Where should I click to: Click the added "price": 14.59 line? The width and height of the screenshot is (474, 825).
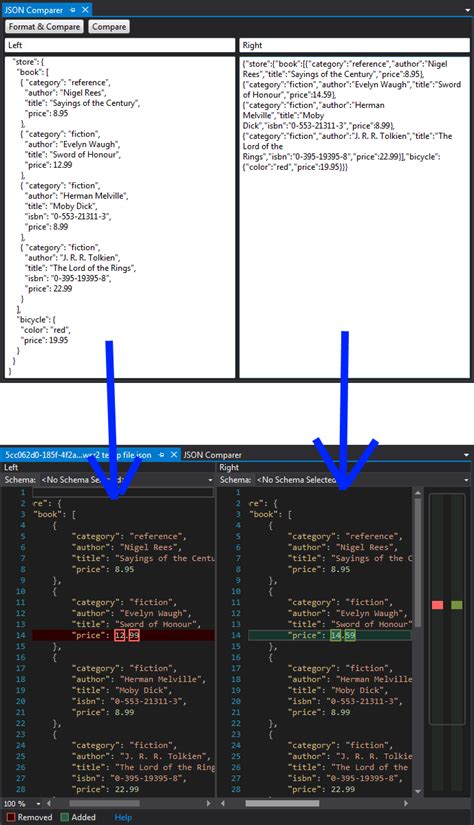tap(330, 635)
